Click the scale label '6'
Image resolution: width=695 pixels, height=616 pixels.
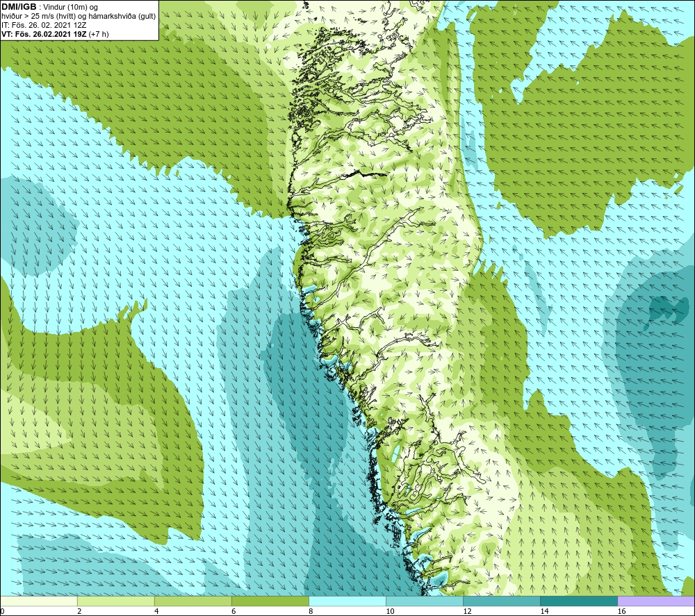coord(234,612)
